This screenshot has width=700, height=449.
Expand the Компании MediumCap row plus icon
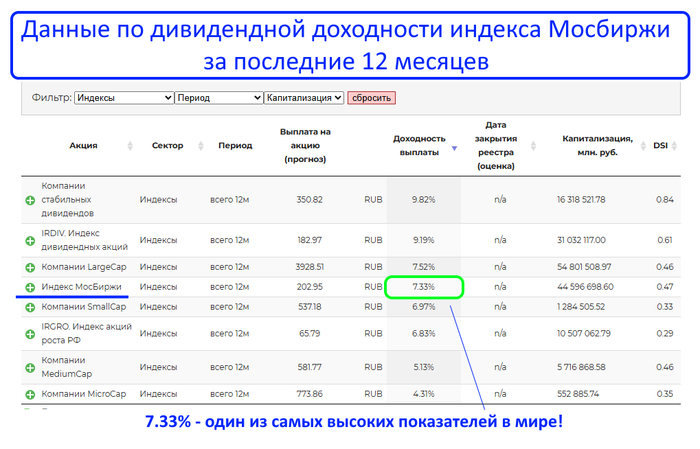[30, 368]
